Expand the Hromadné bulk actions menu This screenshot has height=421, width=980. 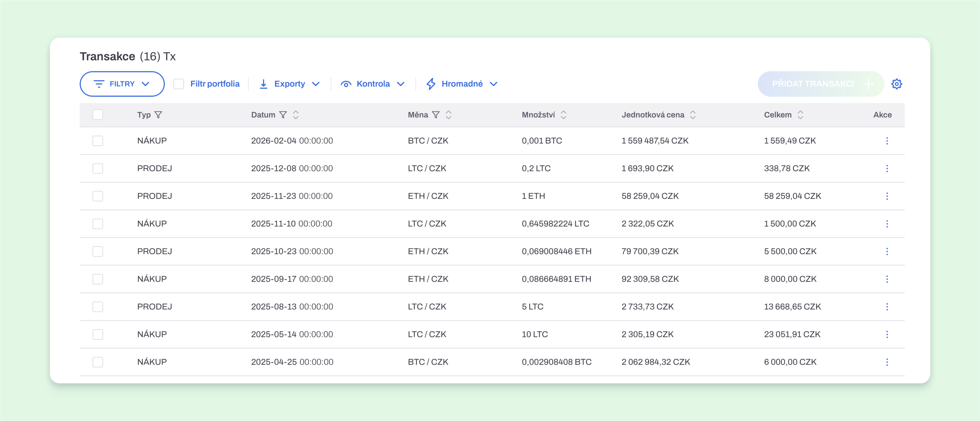(x=462, y=84)
